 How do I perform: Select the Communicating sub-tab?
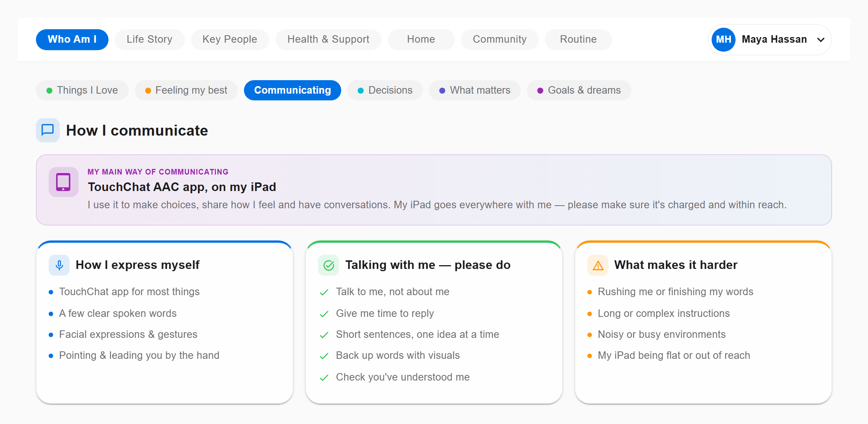tap(293, 90)
